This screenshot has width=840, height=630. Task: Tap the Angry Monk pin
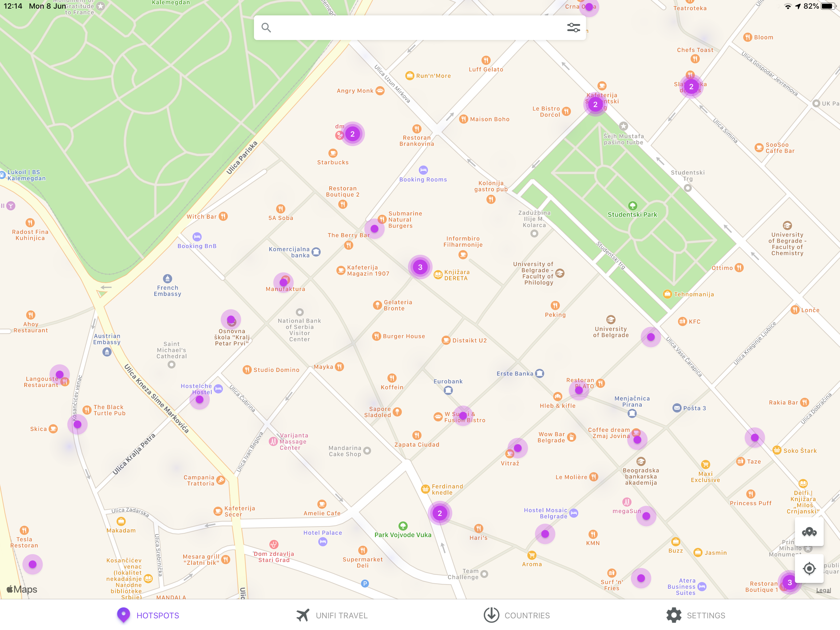pyautogui.click(x=380, y=91)
